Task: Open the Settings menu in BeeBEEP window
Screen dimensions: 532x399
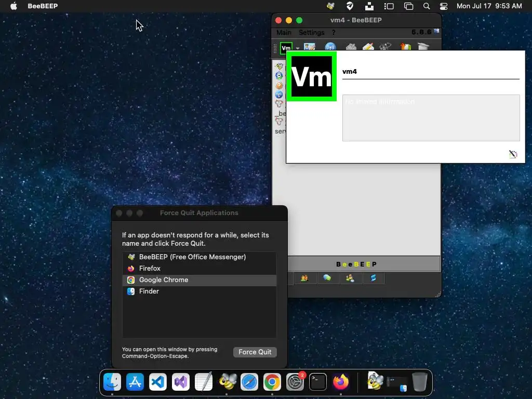Action: click(312, 33)
